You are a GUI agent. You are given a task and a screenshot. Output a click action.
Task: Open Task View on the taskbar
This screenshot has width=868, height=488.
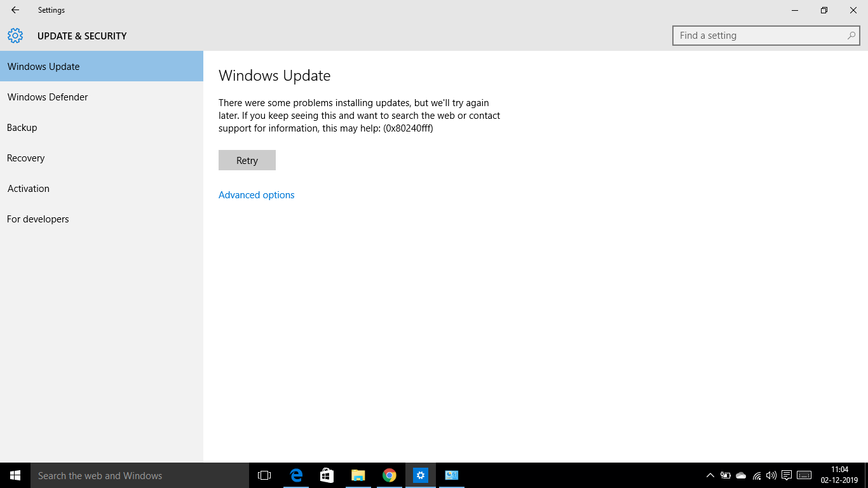(264, 475)
